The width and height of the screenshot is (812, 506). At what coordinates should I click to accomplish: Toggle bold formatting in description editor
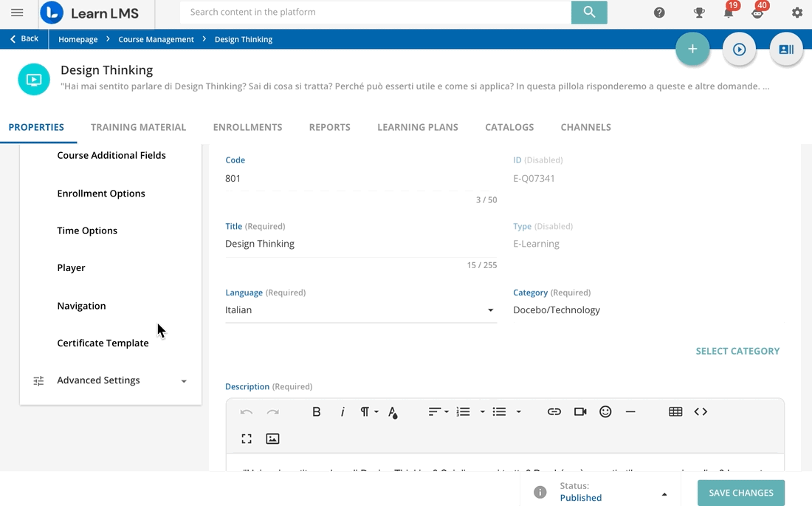pyautogui.click(x=317, y=411)
